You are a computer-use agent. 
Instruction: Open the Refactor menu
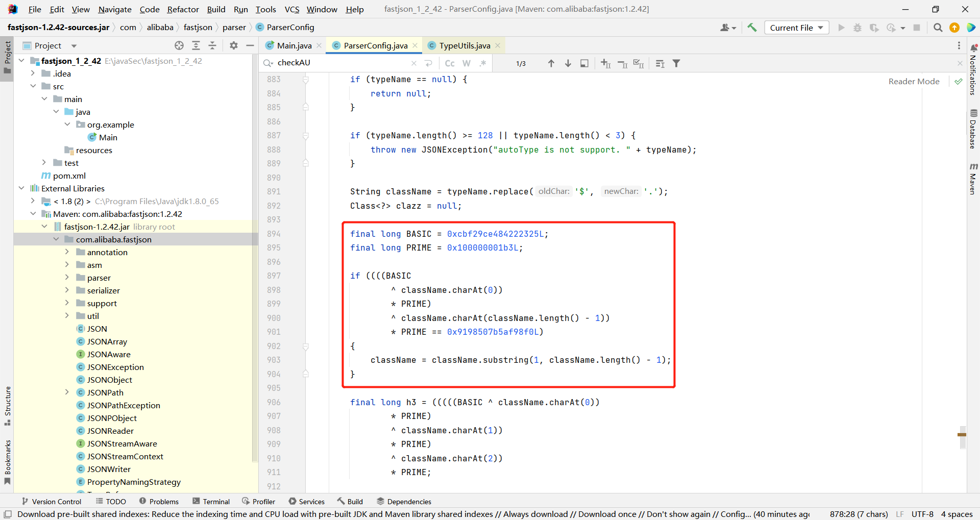click(183, 9)
